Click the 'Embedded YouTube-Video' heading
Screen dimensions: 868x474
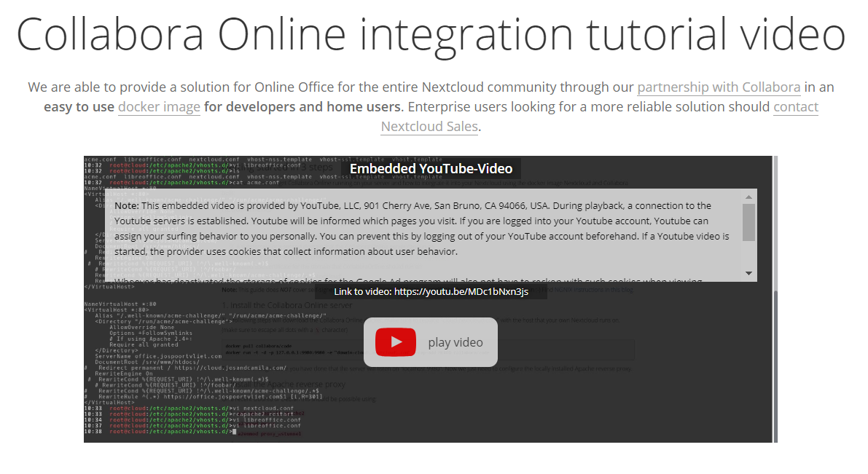pyautogui.click(x=431, y=169)
